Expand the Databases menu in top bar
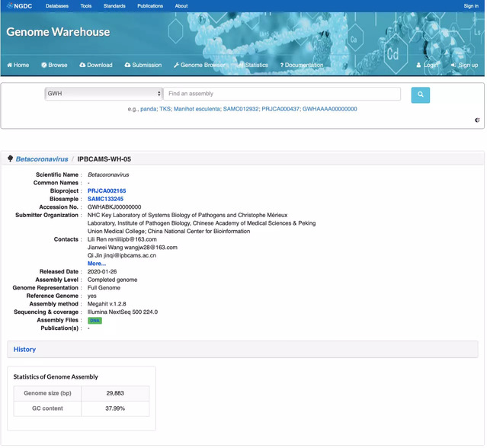 56,6
